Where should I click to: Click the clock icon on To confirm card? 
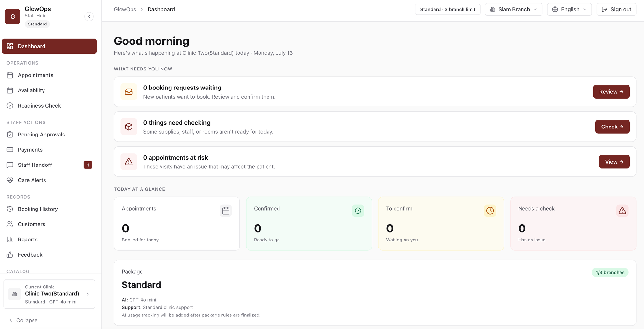click(x=490, y=211)
